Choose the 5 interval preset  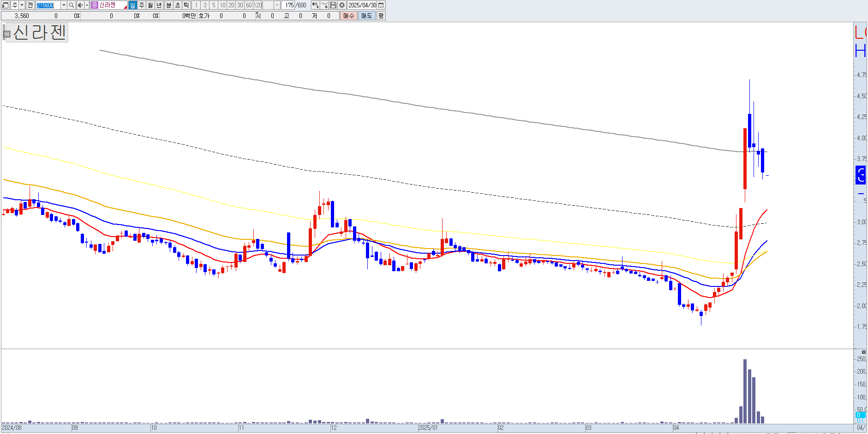click(x=214, y=5)
